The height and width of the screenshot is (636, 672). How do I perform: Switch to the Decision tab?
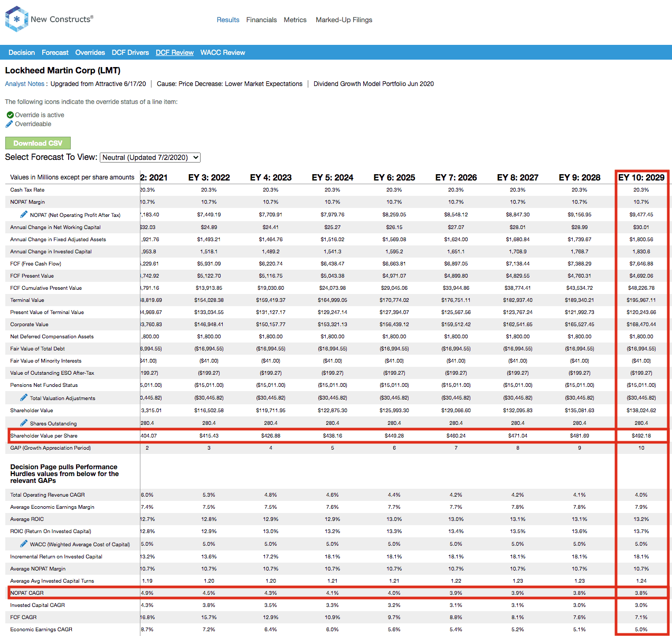tap(22, 53)
